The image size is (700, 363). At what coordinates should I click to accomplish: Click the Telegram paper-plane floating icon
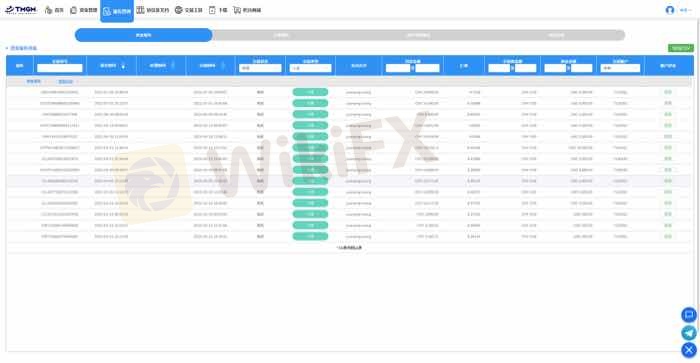(x=689, y=333)
